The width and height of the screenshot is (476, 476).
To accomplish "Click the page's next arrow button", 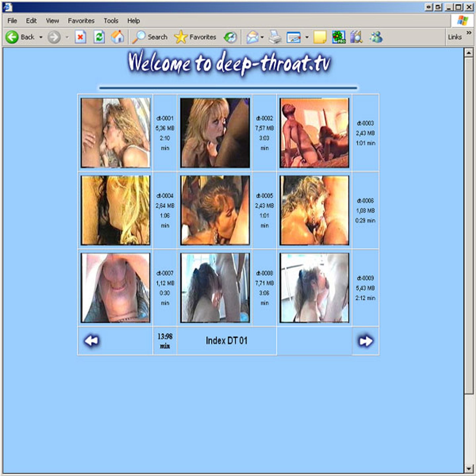I will (x=366, y=341).
